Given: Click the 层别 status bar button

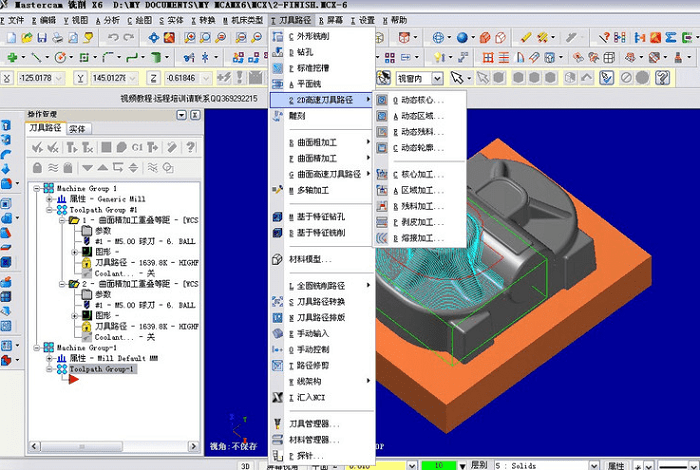Looking at the screenshot, I should tap(479, 465).
